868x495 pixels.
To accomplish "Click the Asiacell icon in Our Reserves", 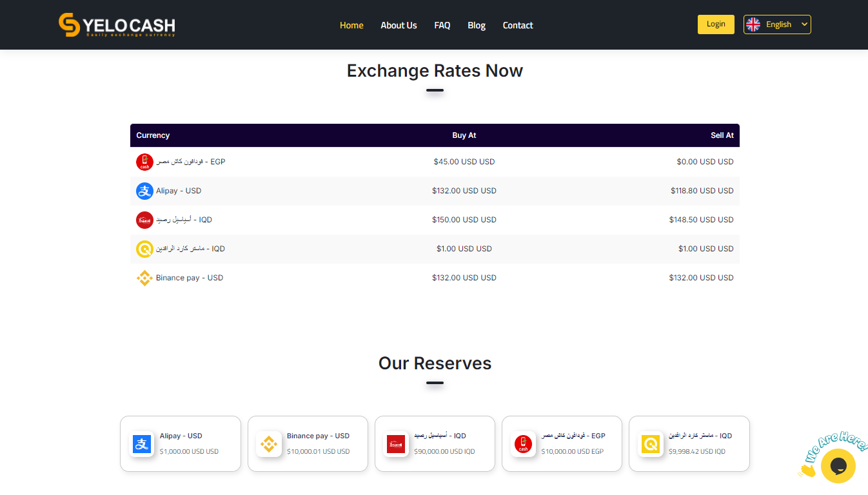I will (396, 444).
